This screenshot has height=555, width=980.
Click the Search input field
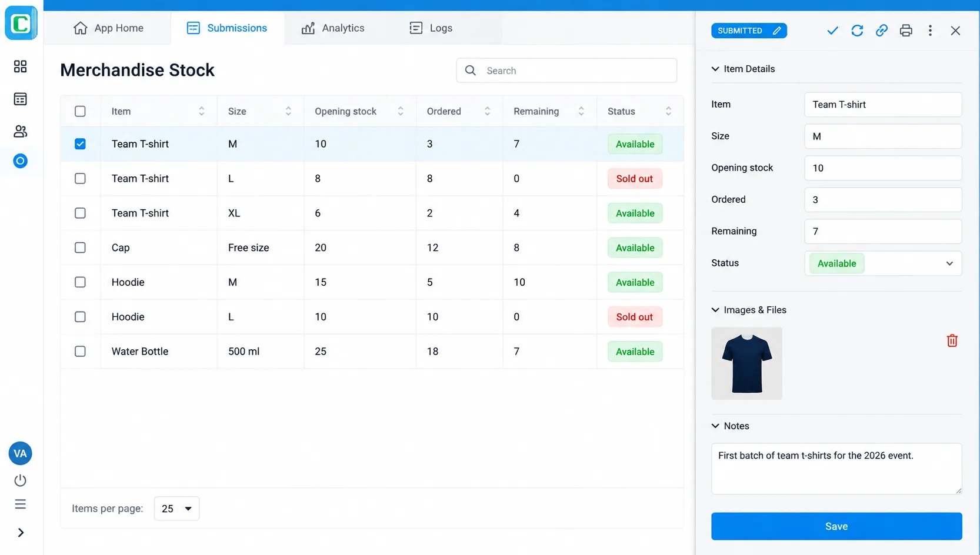(566, 71)
